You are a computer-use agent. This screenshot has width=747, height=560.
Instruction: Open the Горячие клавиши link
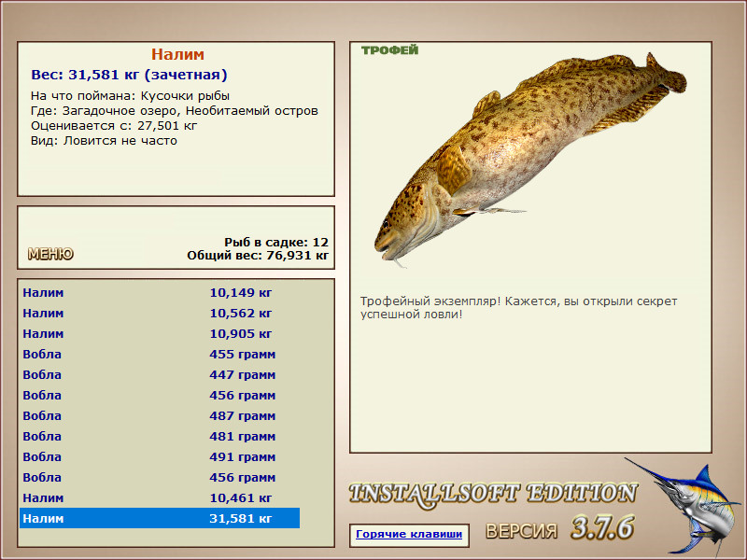coord(409,534)
